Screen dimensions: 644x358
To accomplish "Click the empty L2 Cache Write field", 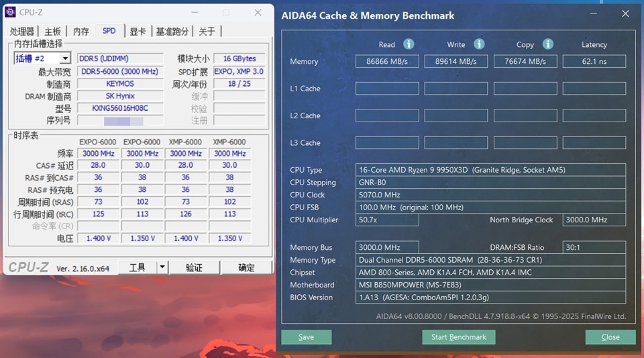I will tap(456, 116).
